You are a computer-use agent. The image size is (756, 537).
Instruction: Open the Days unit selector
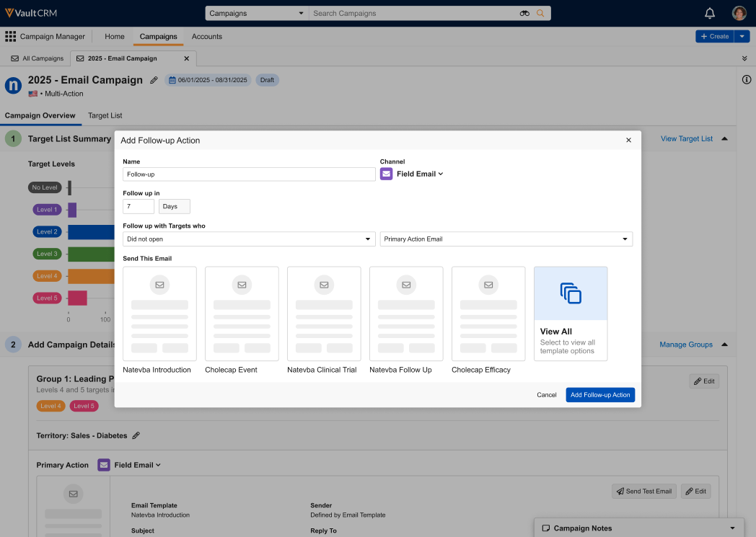pyautogui.click(x=174, y=207)
